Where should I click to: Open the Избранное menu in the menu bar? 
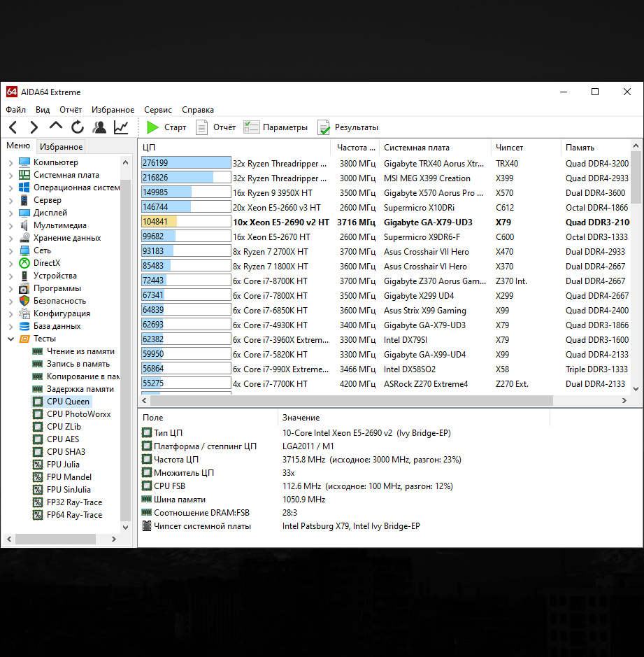[x=113, y=110]
